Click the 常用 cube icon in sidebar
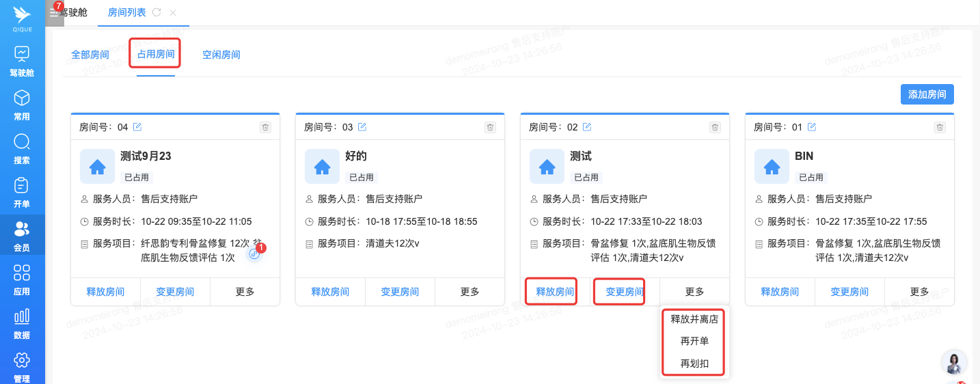The height and width of the screenshot is (384, 980). (x=22, y=98)
